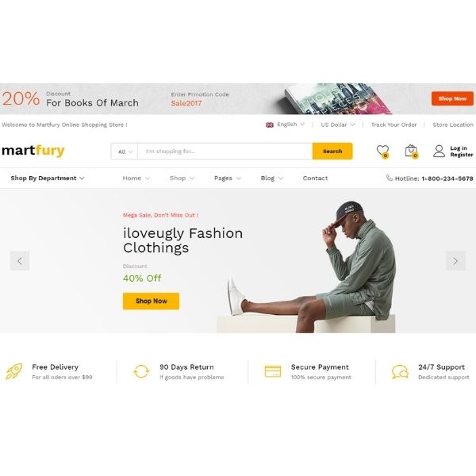Click the 90 Days Return refresh icon
This screenshot has width=476, height=476.
pos(141,371)
